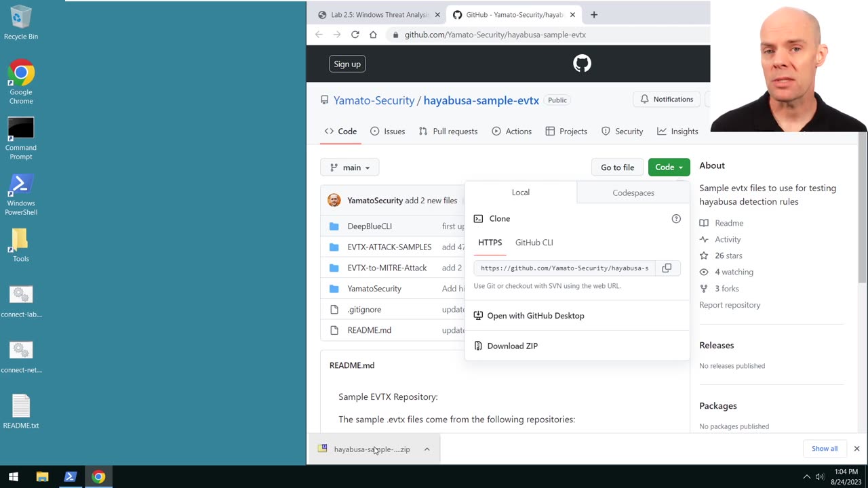The image size is (868, 488).
Task: Reload the GitHub page
Action: click(355, 35)
